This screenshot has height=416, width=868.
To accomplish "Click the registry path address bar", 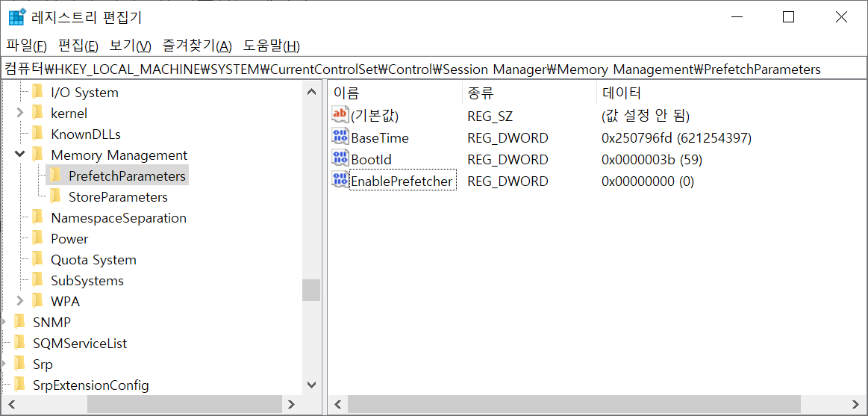I will point(434,69).
